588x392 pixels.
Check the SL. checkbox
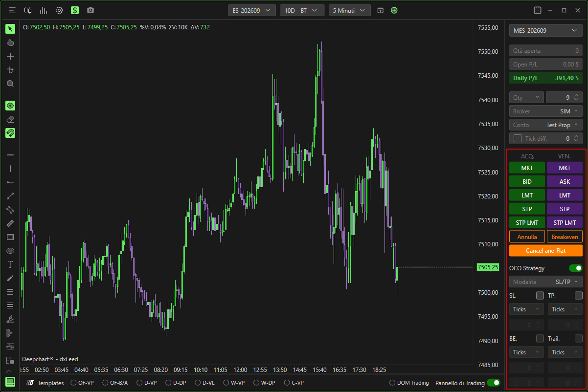point(540,296)
